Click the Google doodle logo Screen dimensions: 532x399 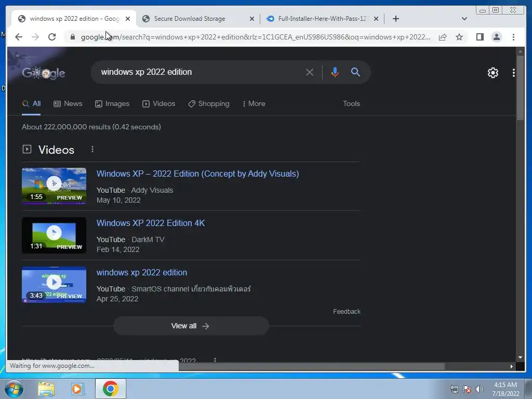(x=44, y=73)
